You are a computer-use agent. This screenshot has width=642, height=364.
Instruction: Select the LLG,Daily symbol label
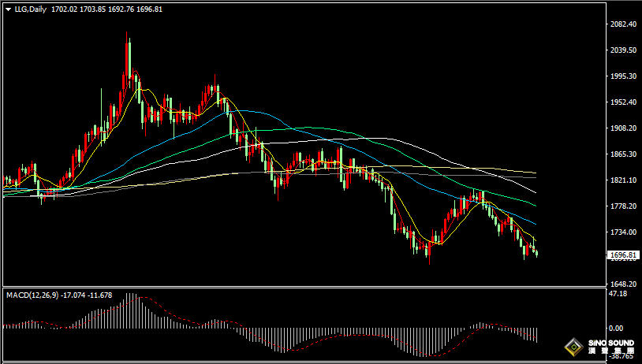point(30,9)
